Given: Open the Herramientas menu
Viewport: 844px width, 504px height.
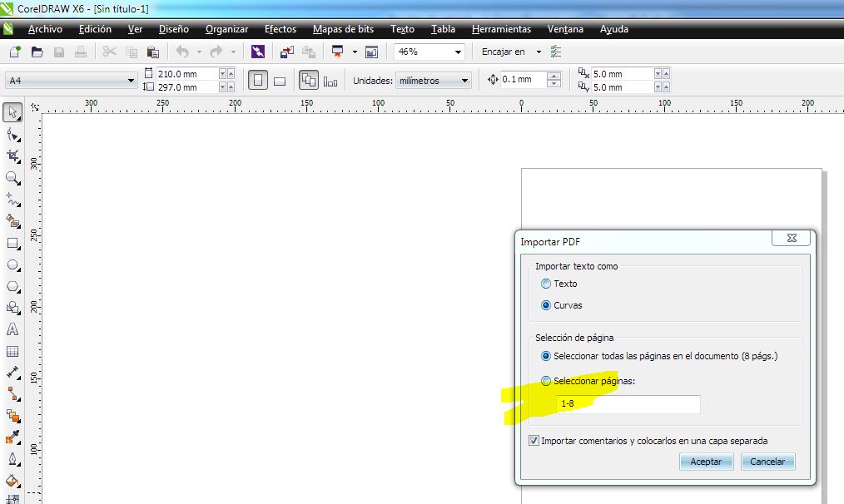Looking at the screenshot, I should 501,29.
